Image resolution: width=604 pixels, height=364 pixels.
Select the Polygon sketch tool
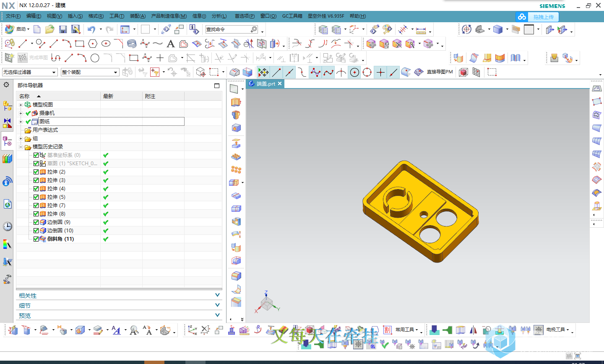93,43
